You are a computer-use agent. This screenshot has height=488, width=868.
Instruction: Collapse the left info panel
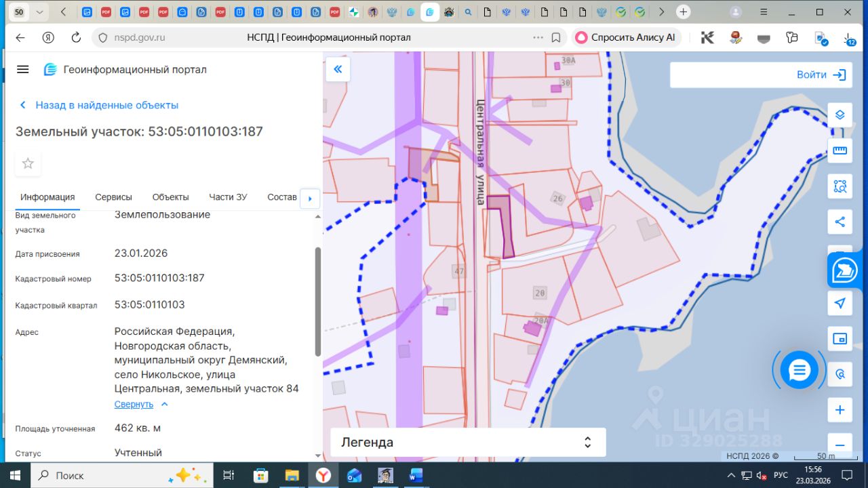pyautogui.click(x=338, y=69)
